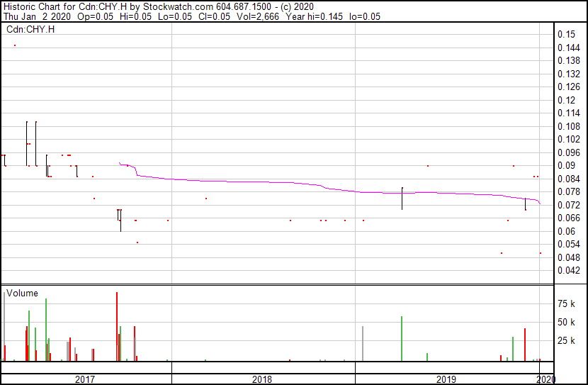
Task: Click the Volume panel label
Action: [22, 293]
